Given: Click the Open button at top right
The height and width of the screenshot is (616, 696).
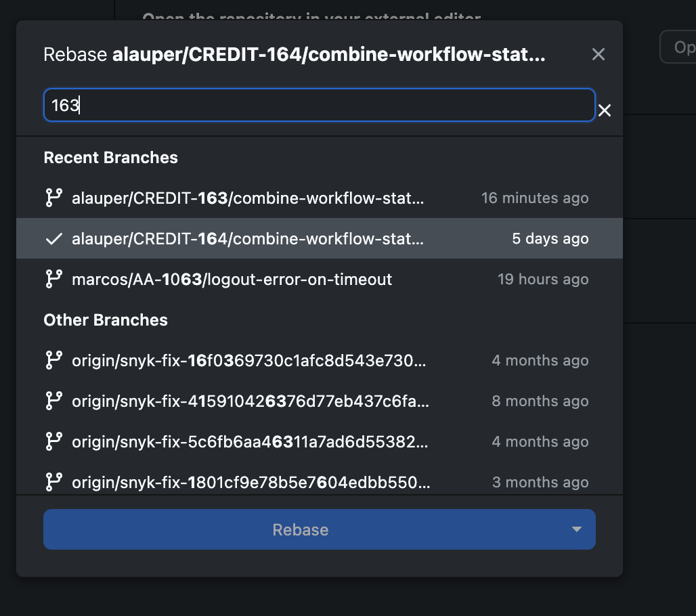Looking at the screenshot, I should click(x=683, y=46).
